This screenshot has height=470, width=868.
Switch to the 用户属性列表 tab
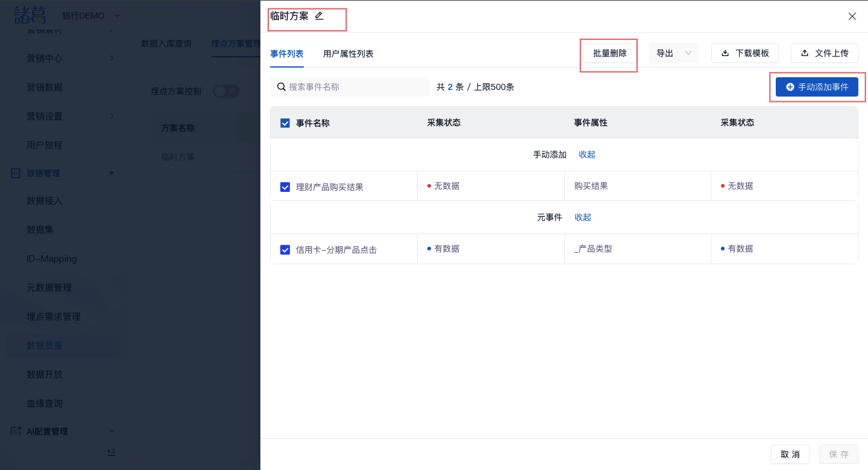click(x=348, y=54)
